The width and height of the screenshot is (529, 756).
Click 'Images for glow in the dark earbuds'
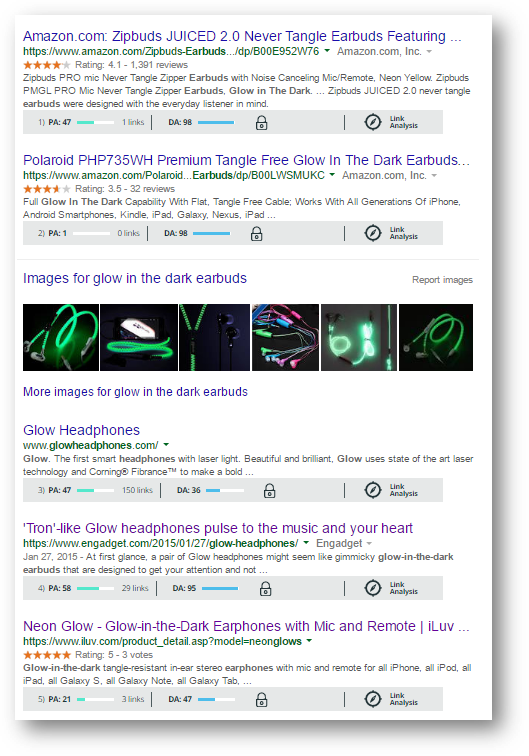(135, 278)
